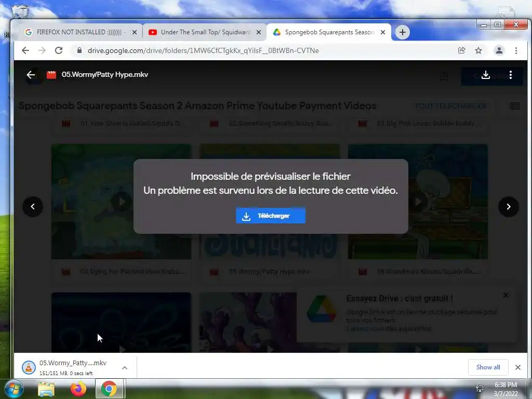Open preview's more actions three-dot menu
Screen dimensions: 532x399
510,75
